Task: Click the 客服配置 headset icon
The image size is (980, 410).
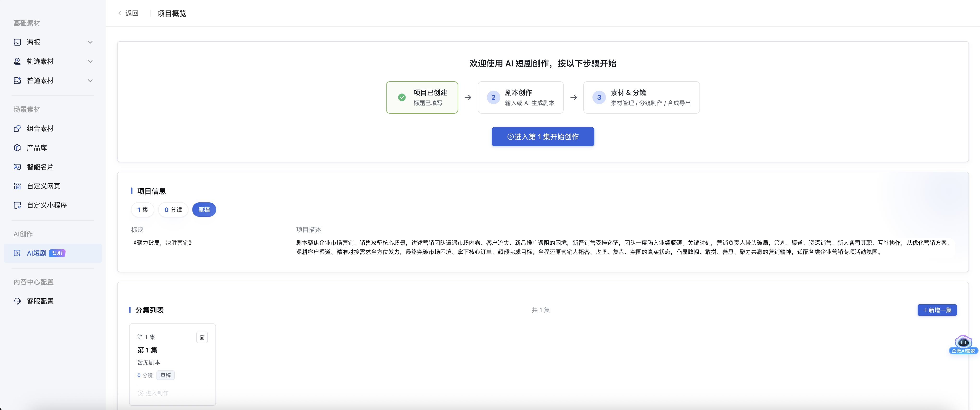Action: coord(17,301)
